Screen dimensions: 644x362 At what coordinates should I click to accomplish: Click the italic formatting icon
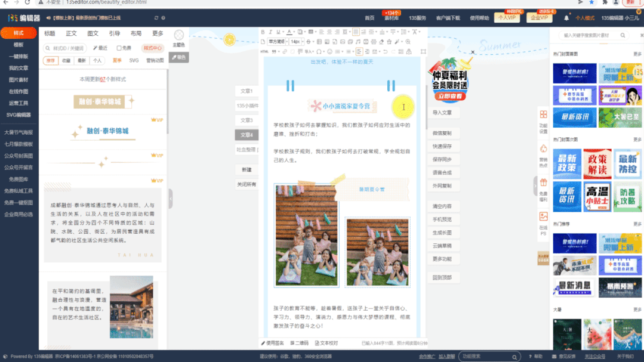click(271, 32)
